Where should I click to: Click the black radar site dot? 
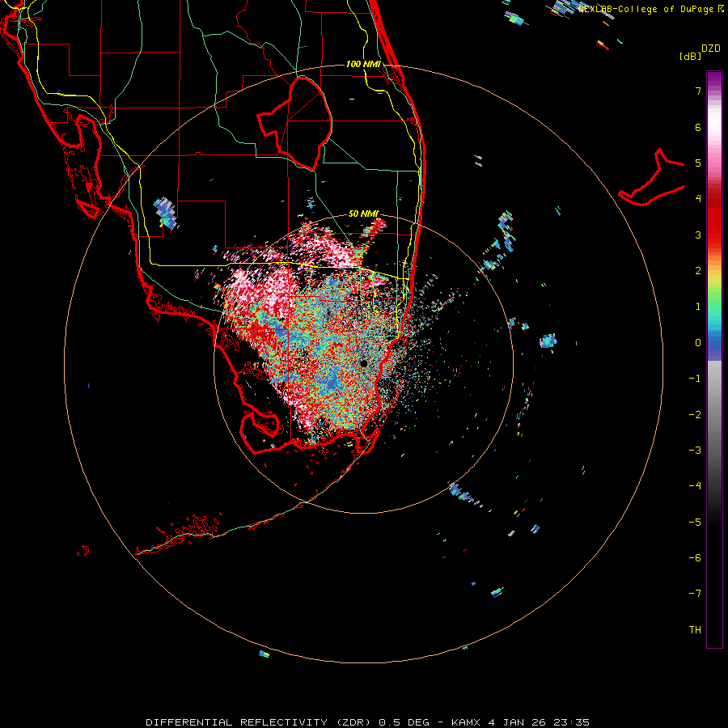pyautogui.click(x=363, y=363)
